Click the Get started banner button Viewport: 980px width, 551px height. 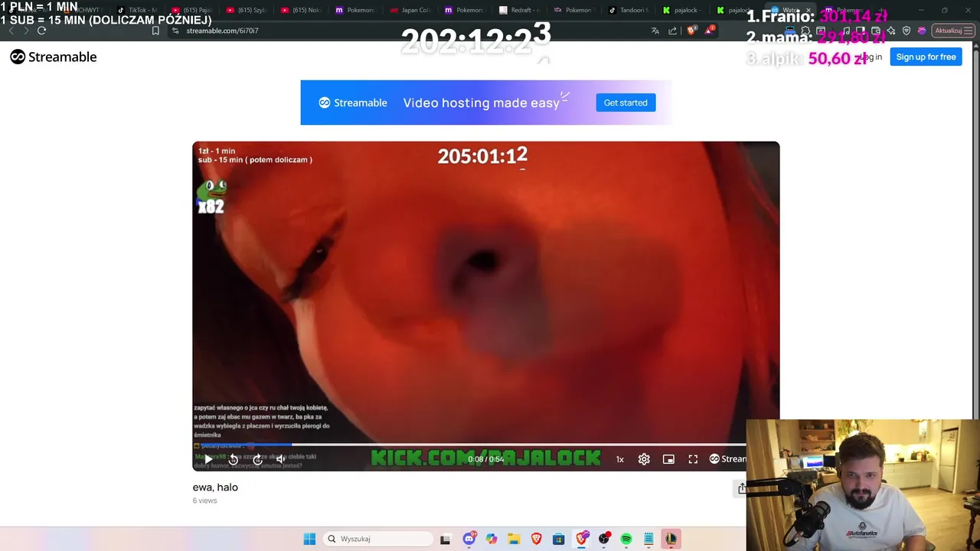626,103
